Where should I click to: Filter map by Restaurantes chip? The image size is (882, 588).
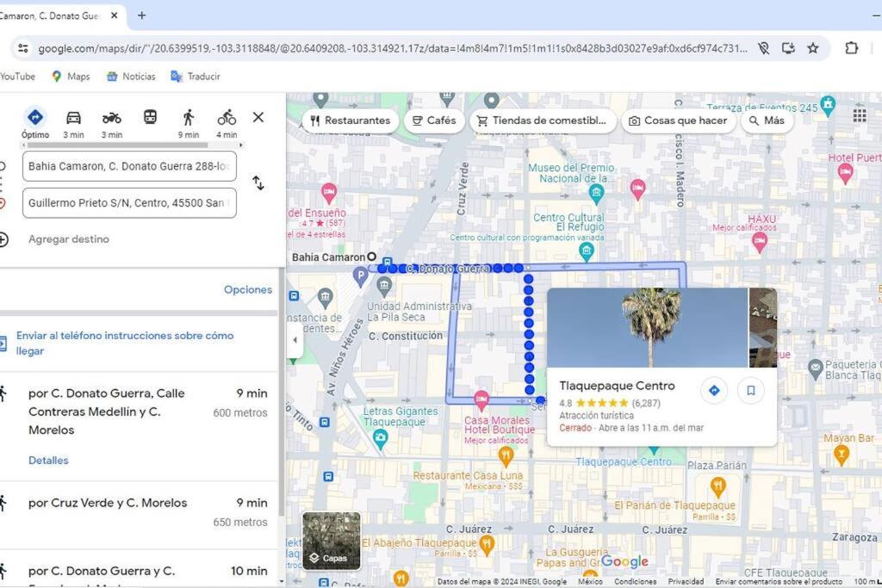(x=351, y=121)
